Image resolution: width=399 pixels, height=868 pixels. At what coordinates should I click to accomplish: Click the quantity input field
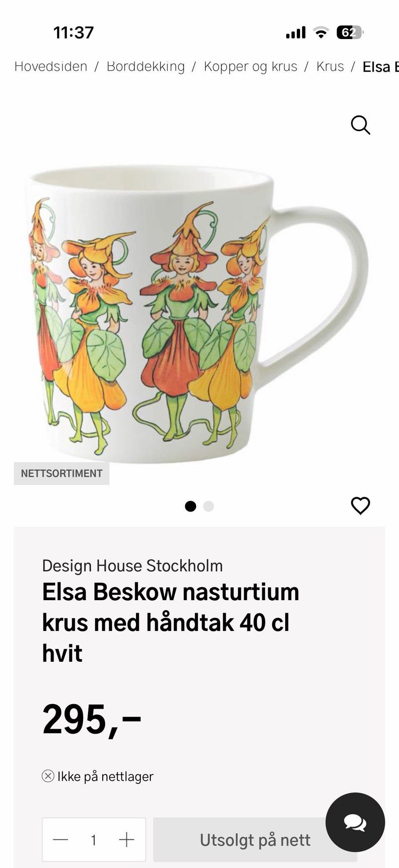click(x=94, y=840)
